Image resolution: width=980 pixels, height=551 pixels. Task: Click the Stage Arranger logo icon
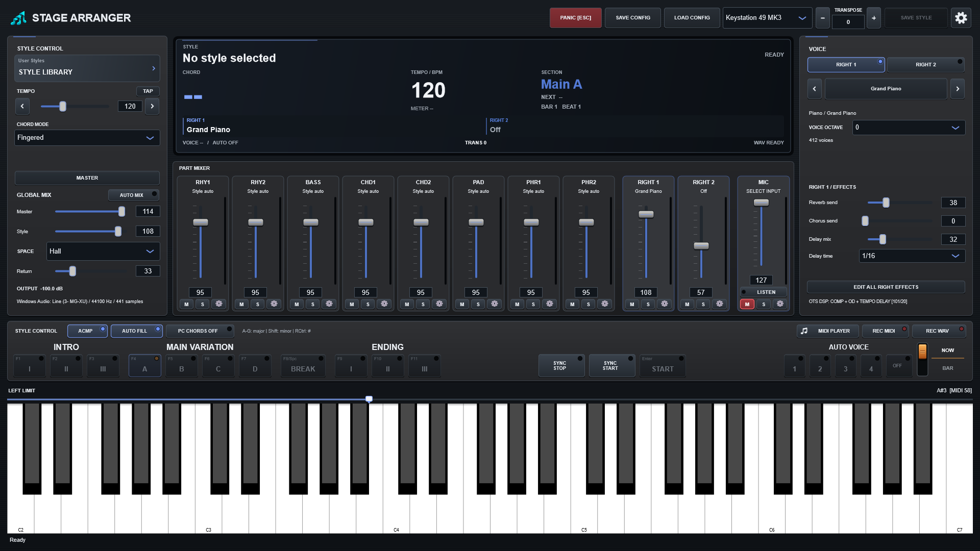click(19, 18)
